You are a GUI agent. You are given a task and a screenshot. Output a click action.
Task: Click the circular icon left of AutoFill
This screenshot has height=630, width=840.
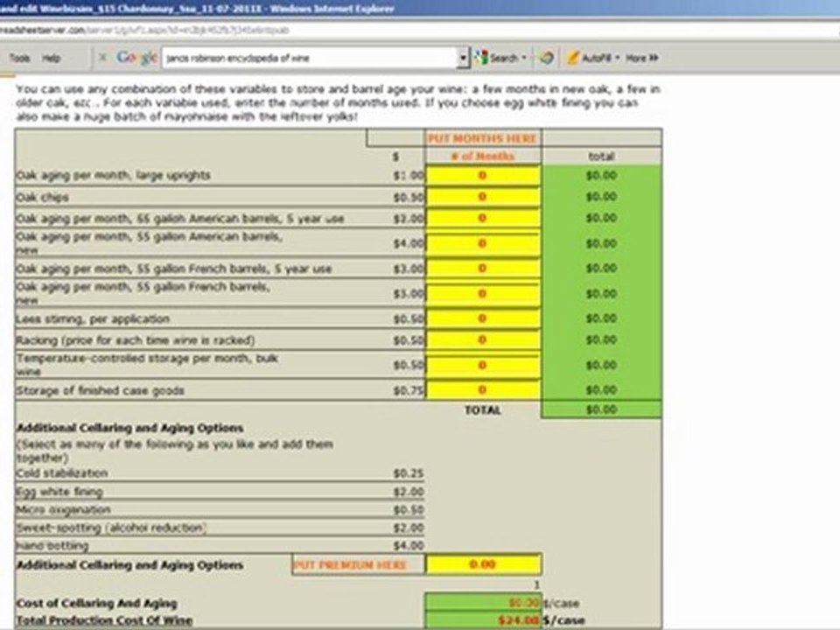click(546, 58)
